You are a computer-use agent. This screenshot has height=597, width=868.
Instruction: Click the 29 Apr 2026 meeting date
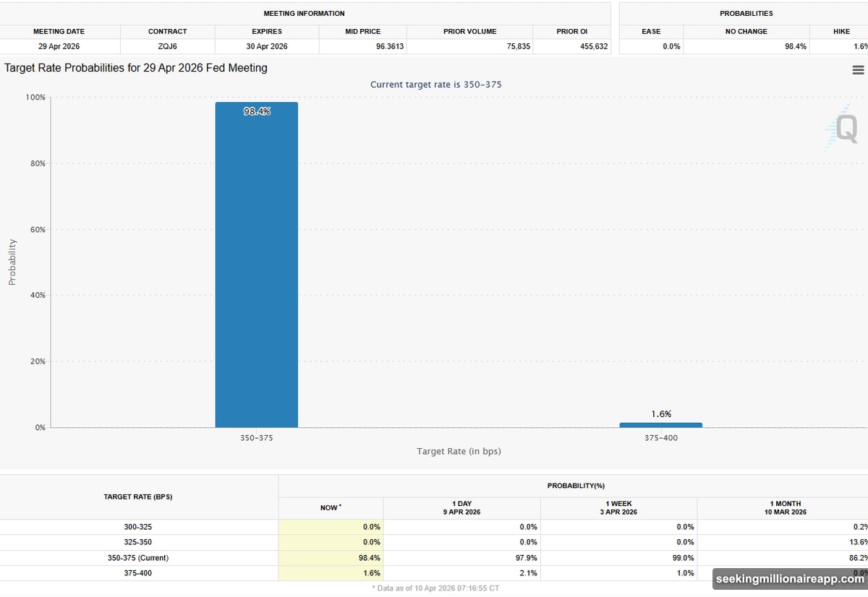(x=59, y=46)
